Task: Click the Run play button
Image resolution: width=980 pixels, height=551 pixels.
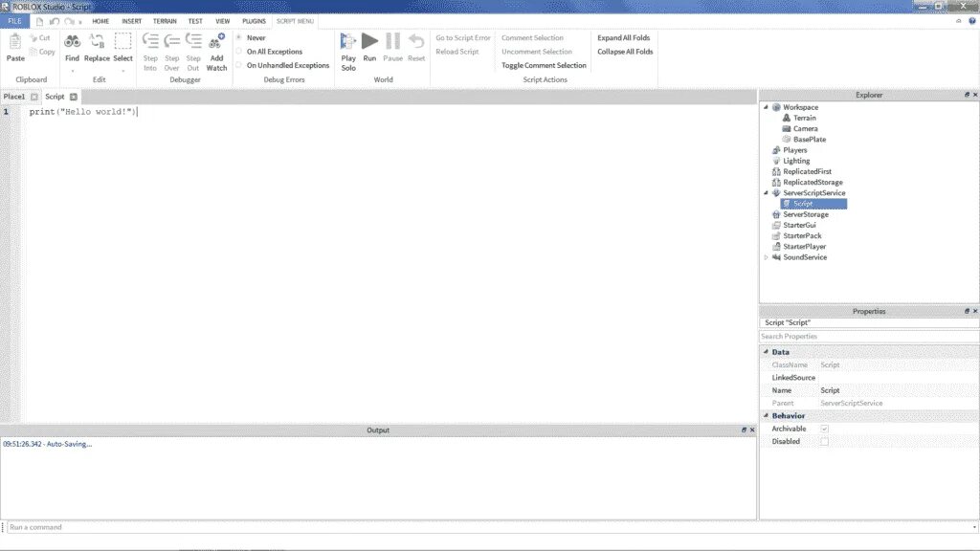Action: click(370, 41)
